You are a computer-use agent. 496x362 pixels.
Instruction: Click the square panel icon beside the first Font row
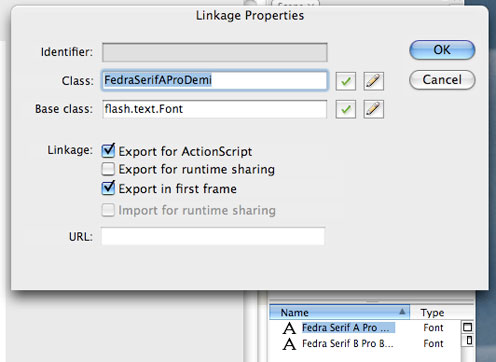(x=467, y=327)
